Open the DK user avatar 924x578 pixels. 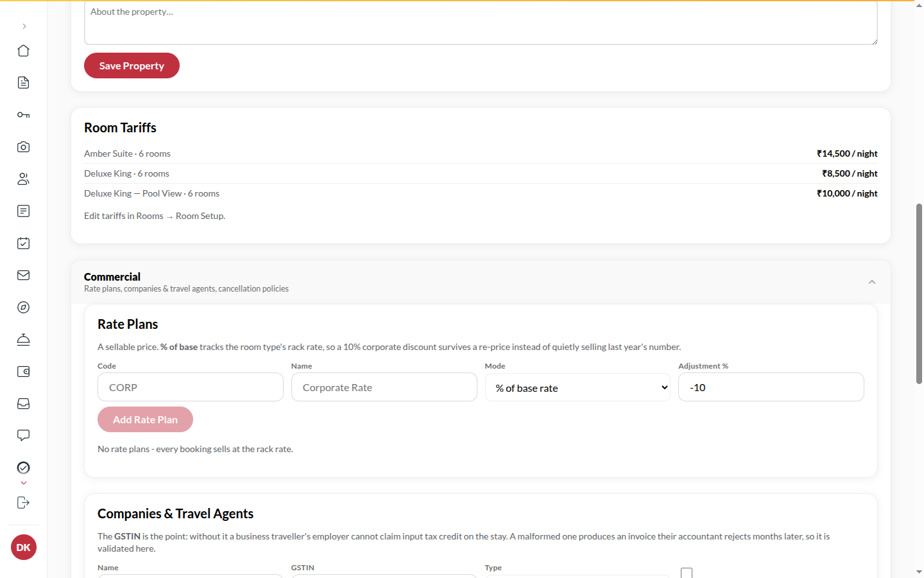point(24,547)
